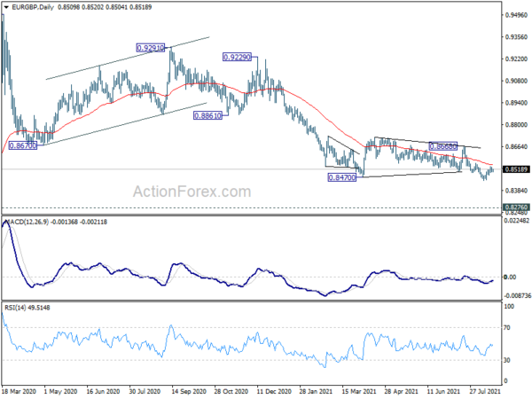Click the RSI scale value 100

click(x=509, y=307)
